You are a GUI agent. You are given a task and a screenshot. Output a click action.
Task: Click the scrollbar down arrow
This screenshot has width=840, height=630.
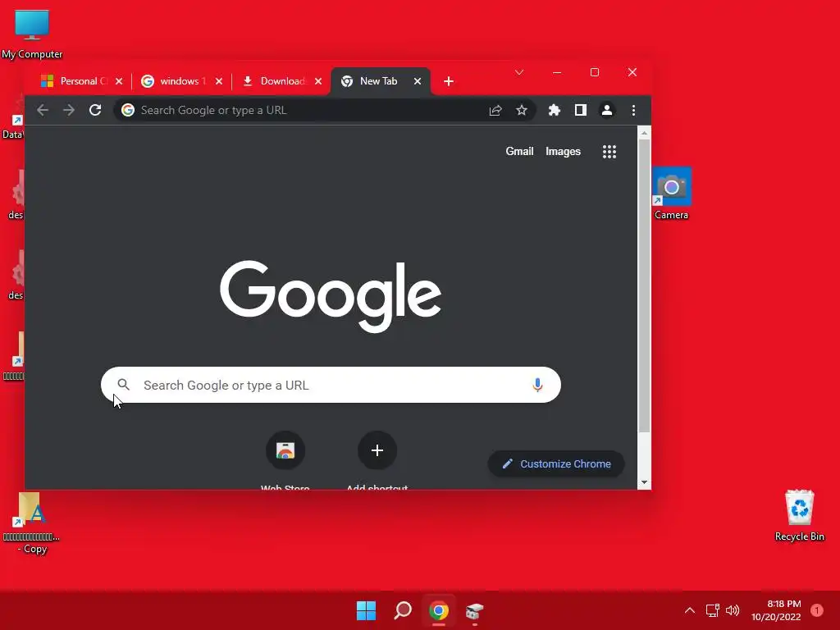pyautogui.click(x=645, y=482)
